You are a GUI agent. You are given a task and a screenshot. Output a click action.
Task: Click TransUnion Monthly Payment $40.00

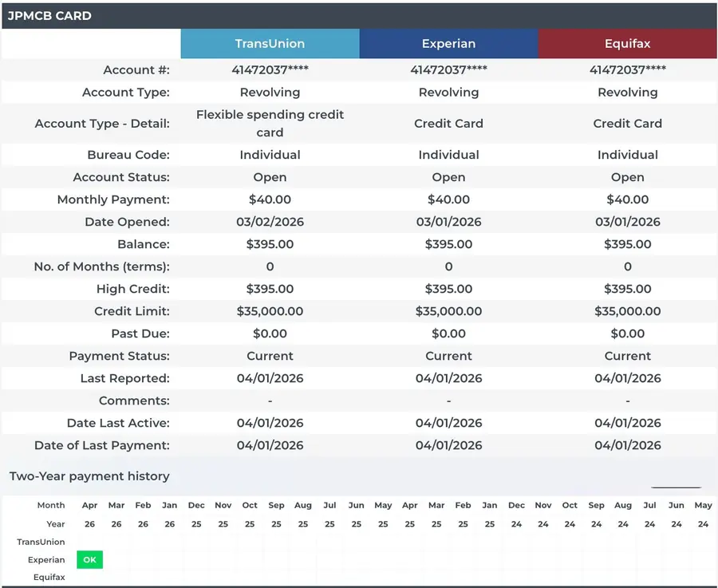tap(270, 199)
